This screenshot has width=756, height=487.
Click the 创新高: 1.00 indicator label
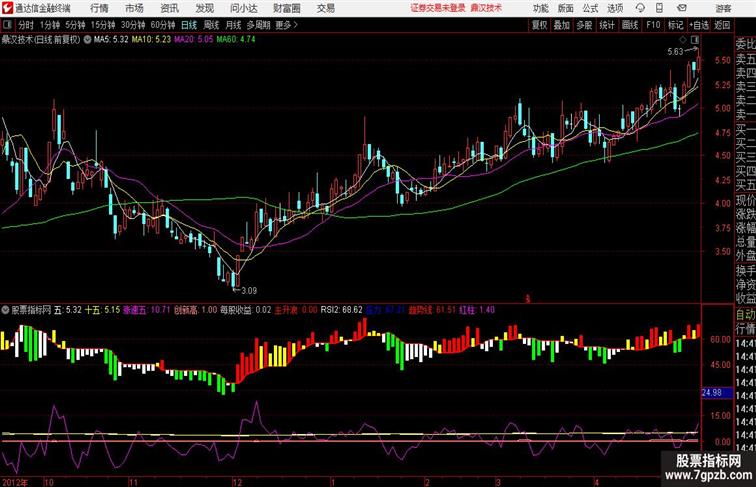click(195, 310)
